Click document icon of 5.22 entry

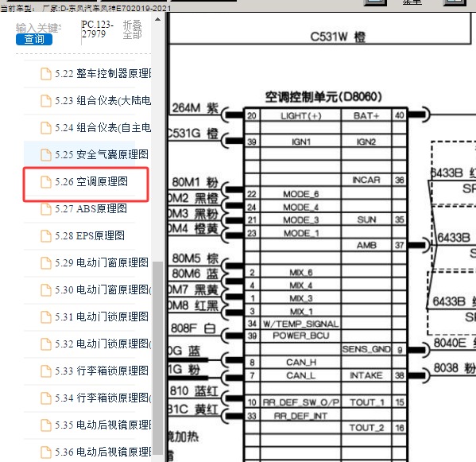pyautogui.click(x=46, y=74)
